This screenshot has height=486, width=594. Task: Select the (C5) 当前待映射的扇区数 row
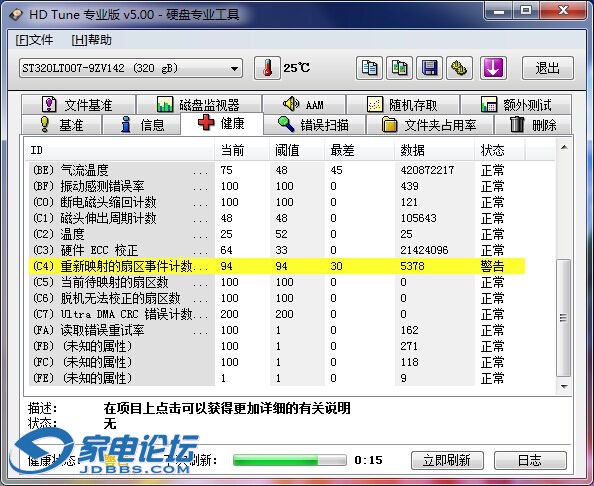point(277,282)
